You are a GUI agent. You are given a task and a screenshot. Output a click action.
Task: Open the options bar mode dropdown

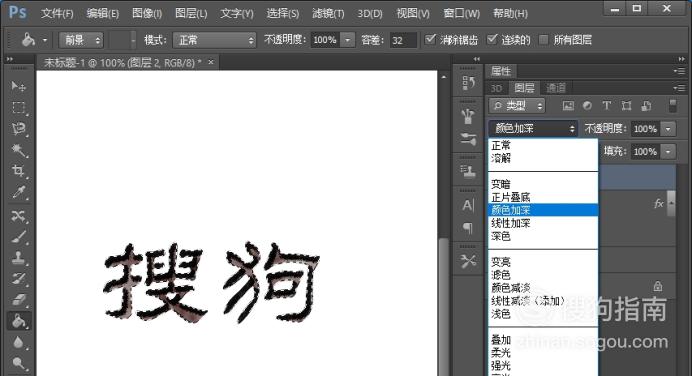[x=214, y=40]
